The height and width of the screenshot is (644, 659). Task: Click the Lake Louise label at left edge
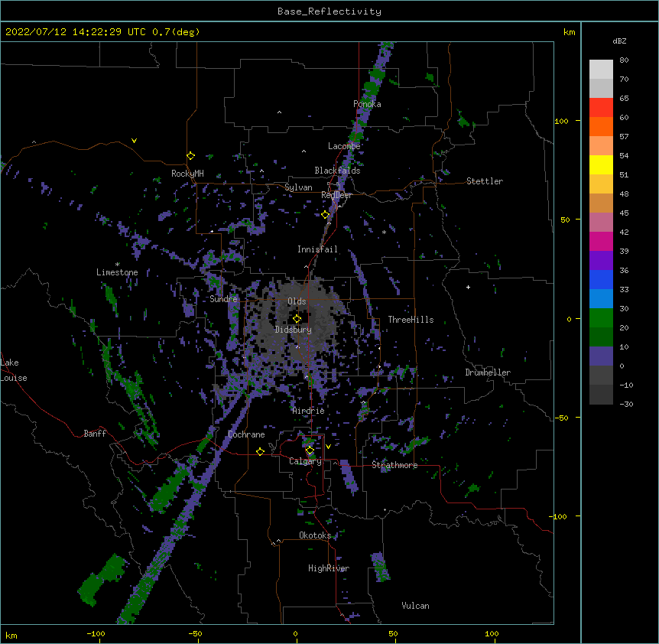14,370
